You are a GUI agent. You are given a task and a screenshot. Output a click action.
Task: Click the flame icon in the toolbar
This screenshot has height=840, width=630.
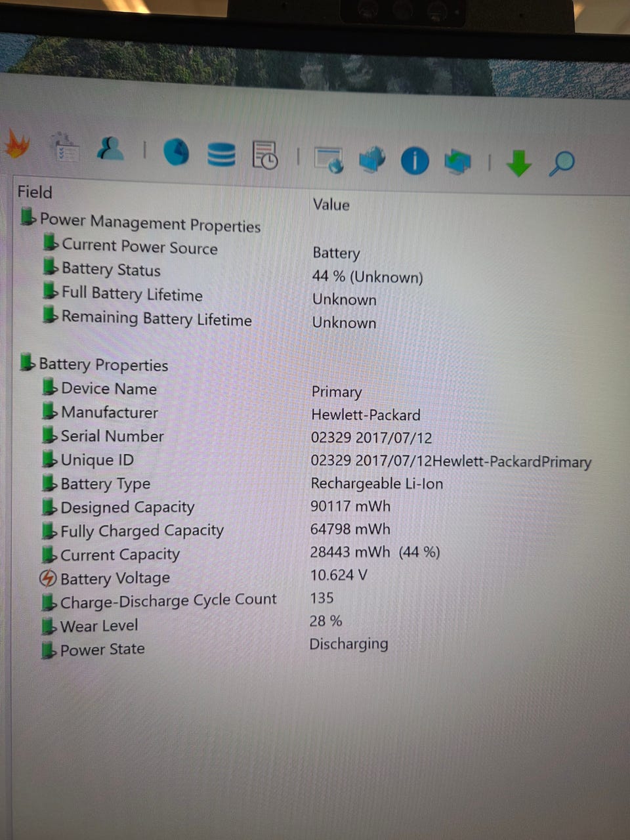coord(17,145)
